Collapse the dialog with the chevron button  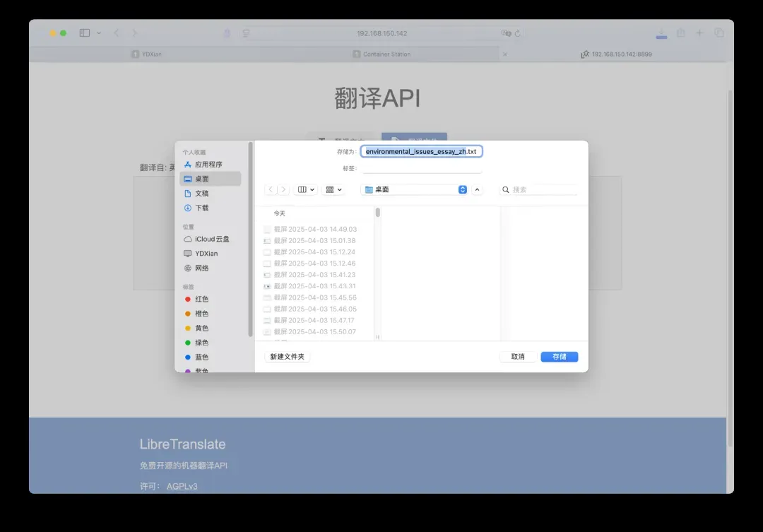[x=477, y=189]
